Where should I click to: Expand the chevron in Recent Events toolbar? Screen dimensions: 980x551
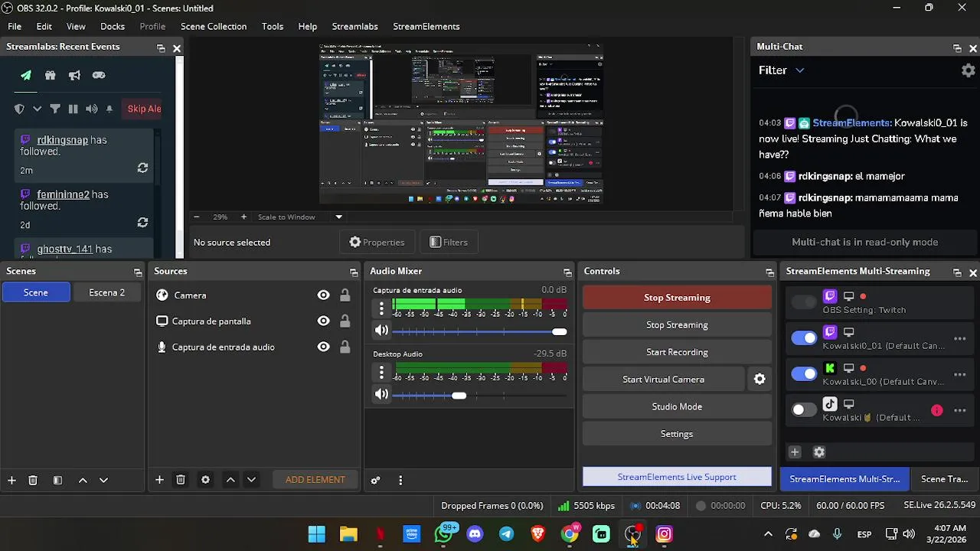pyautogui.click(x=37, y=109)
